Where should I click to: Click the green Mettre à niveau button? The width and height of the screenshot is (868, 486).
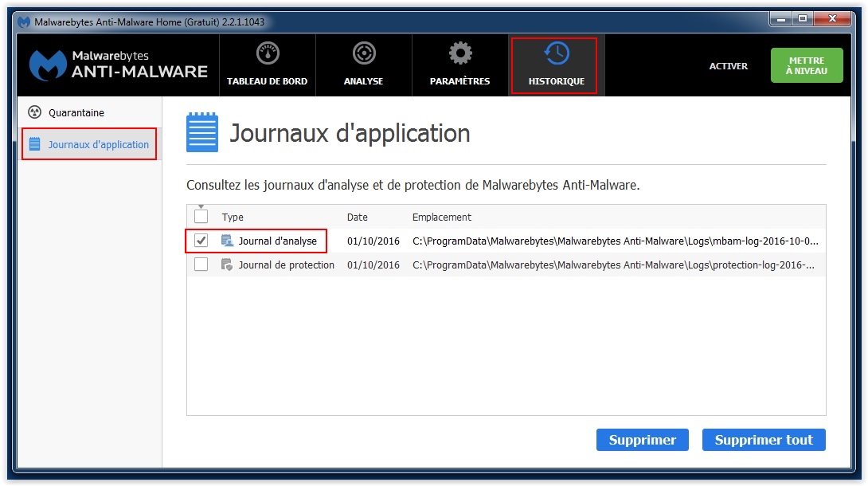point(807,65)
